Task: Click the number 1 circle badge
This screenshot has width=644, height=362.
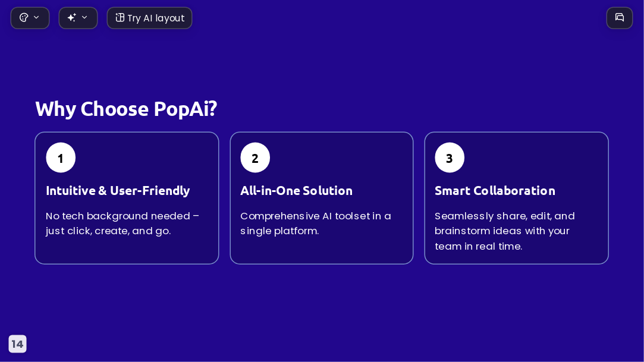Action: pos(61,158)
